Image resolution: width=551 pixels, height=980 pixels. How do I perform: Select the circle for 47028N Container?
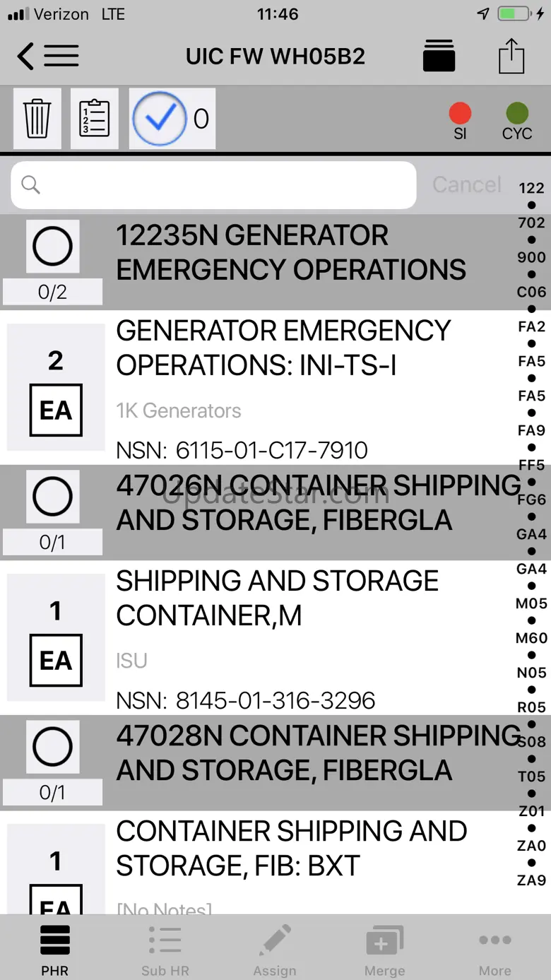pos(52,747)
